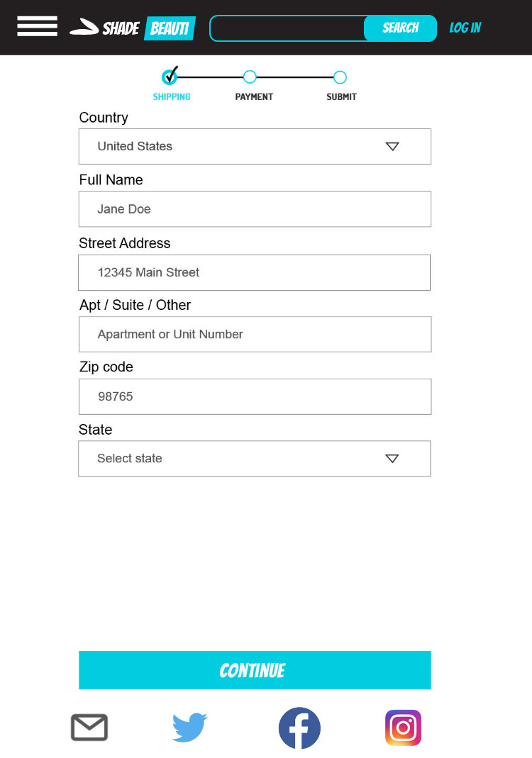Open the United States country selector
532x758 pixels.
[x=255, y=147]
